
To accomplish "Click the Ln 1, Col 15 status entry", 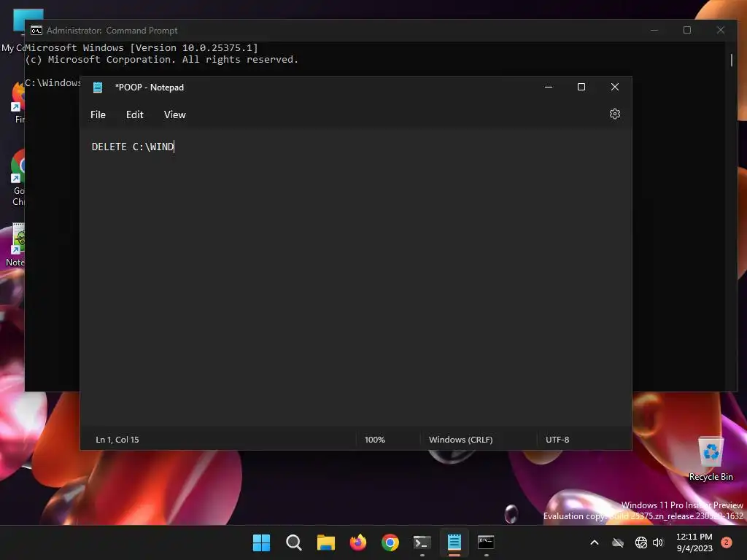I will [x=117, y=440].
